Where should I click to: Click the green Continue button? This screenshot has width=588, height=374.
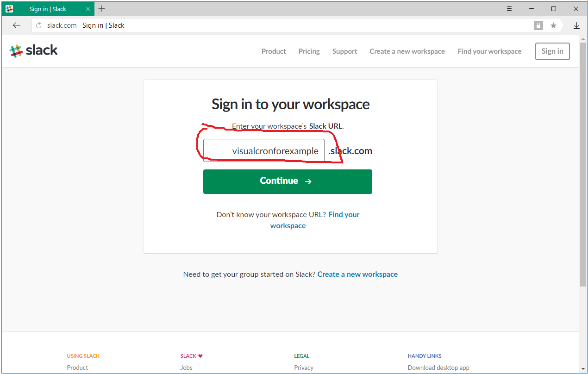pyautogui.click(x=288, y=181)
